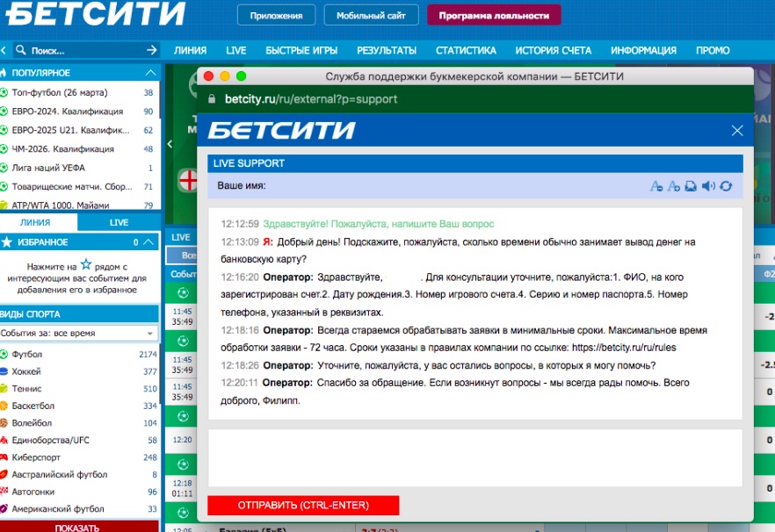Open Быстрые игры menu
This screenshot has width=775, height=532.
click(x=301, y=50)
